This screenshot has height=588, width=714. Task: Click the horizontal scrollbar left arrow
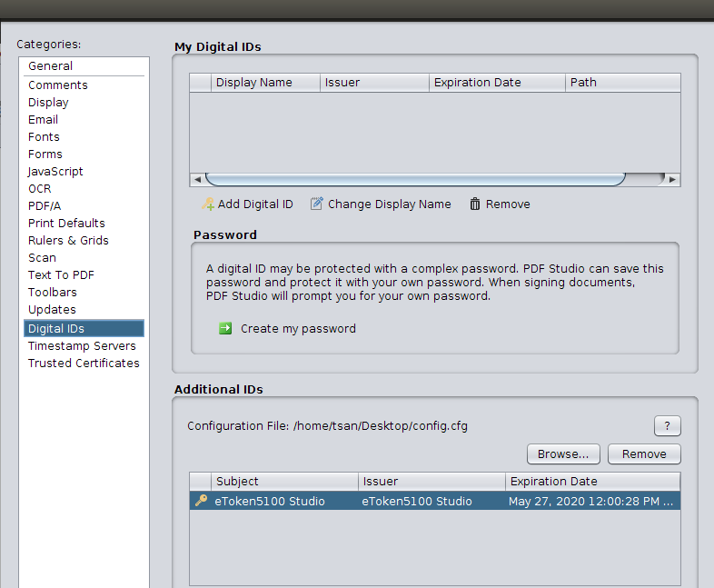(197, 179)
